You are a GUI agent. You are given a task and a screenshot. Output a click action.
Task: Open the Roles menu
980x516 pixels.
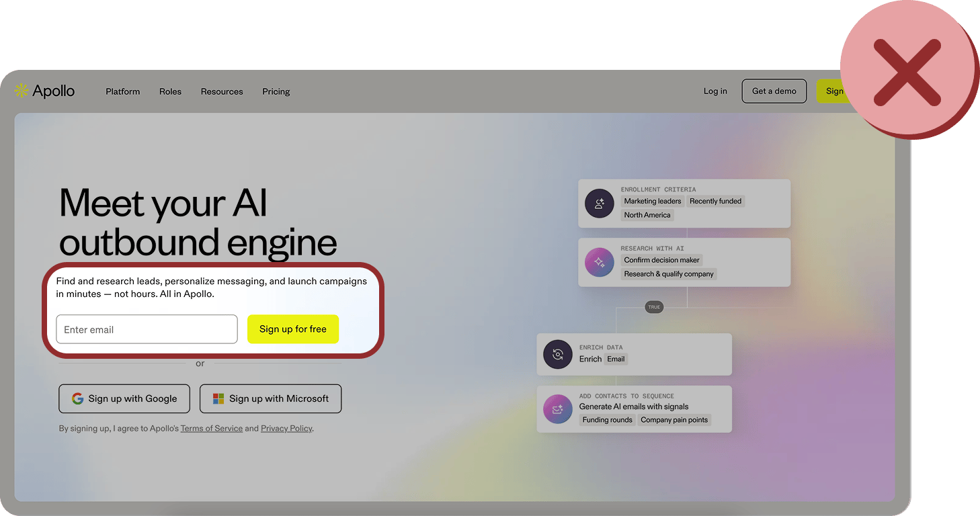click(170, 91)
